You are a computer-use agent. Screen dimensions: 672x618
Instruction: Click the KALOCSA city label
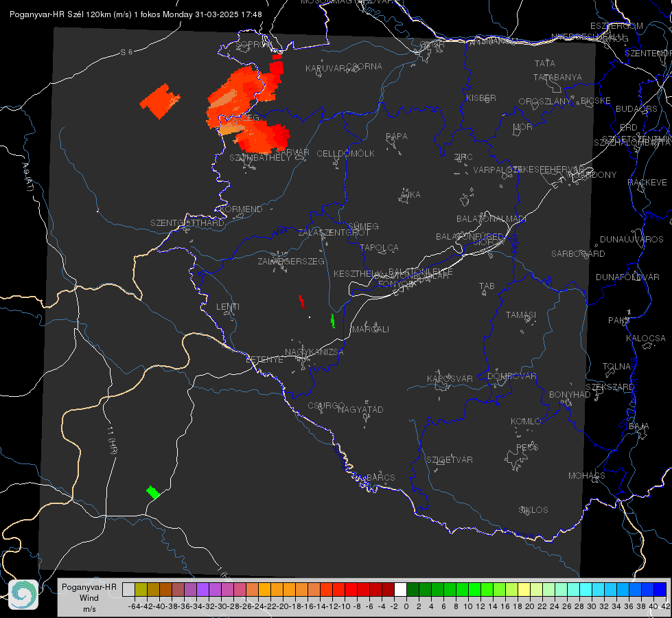tap(645, 339)
